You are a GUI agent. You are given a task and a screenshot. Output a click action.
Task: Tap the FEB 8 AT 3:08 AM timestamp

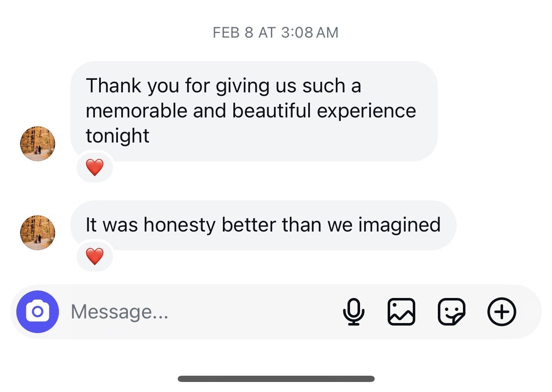(276, 33)
